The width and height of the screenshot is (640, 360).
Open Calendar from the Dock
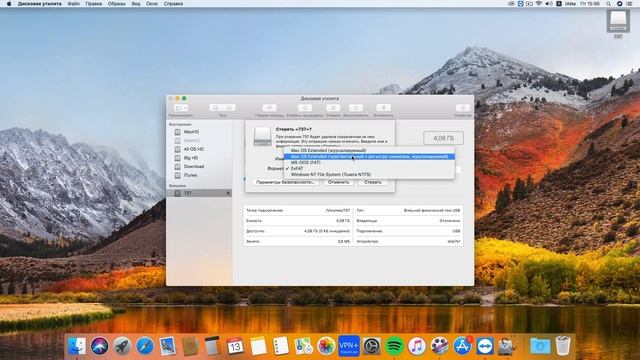pyautogui.click(x=235, y=346)
